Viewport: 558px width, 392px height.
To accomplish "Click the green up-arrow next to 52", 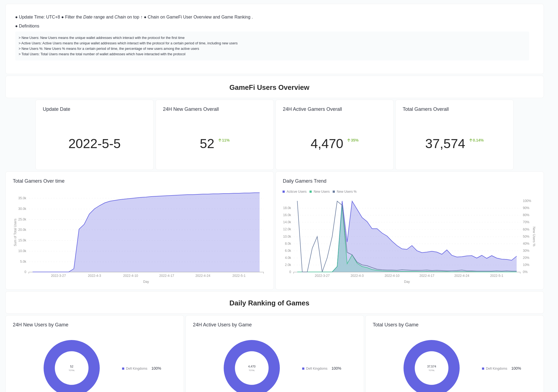I will [220, 140].
